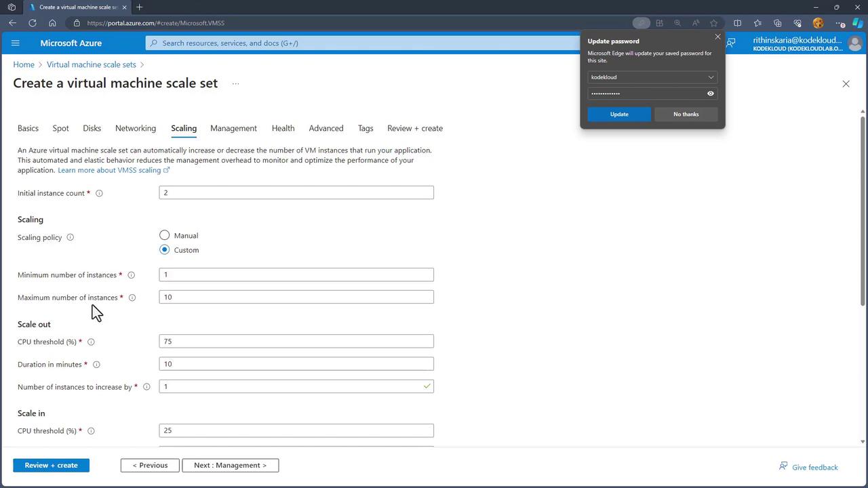Click the Minimum number of instances field
The image size is (868, 488).
[296, 274]
